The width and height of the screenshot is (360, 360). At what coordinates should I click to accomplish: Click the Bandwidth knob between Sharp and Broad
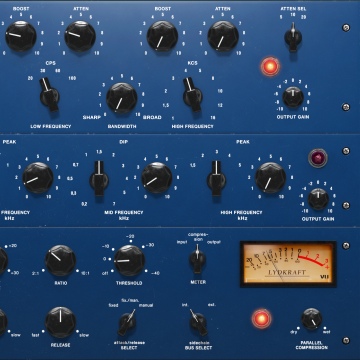click(x=122, y=98)
